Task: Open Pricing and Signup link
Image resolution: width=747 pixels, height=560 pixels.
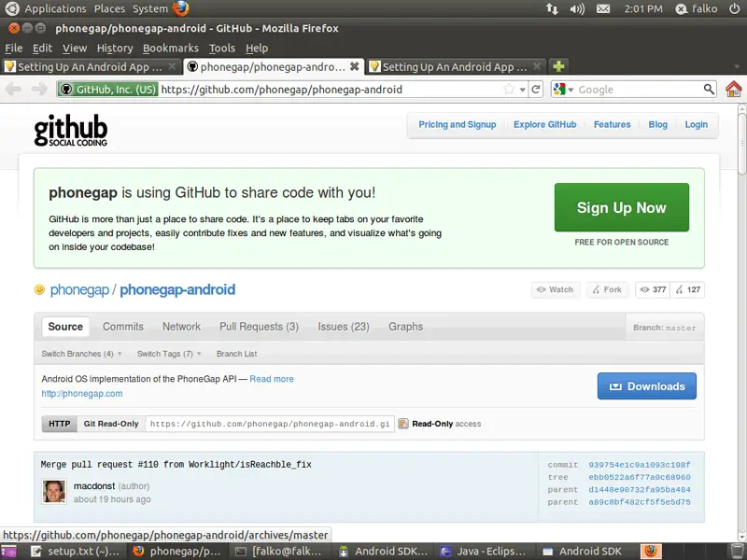Action: [x=457, y=124]
